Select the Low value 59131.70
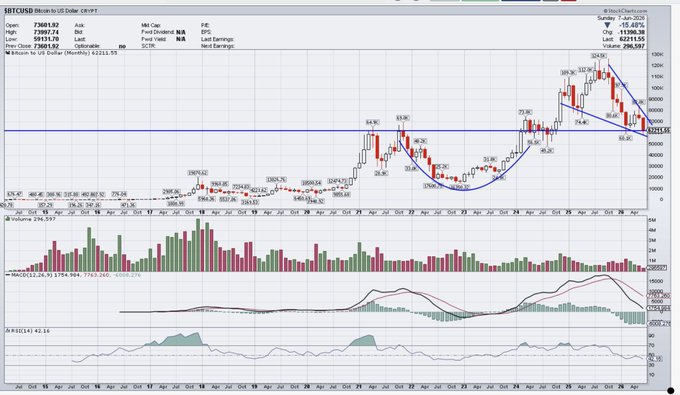Image resolution: width=680 pixels, height=395 pixels. (x=46, y=39)
